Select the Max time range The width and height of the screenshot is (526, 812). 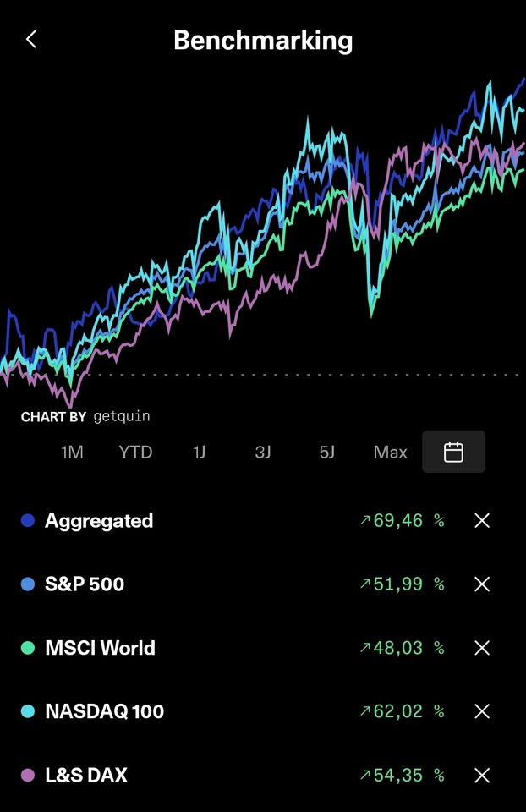pos(390,453)
